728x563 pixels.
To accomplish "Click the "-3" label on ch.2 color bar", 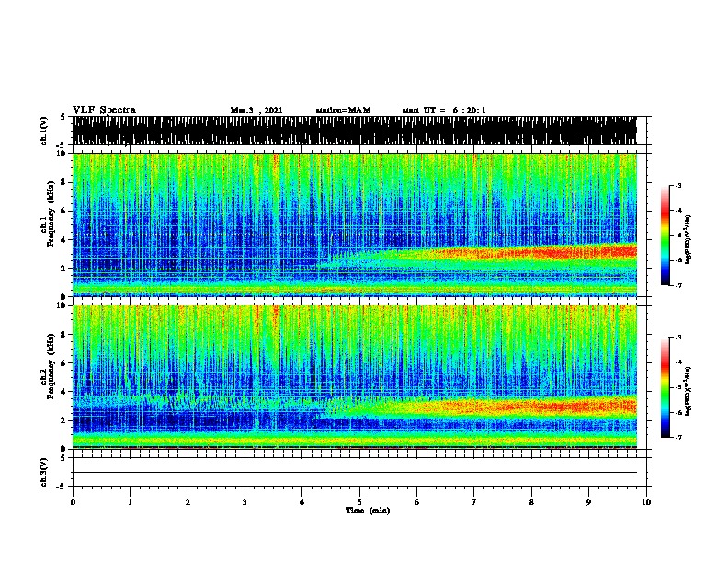I will click(677, 338).
